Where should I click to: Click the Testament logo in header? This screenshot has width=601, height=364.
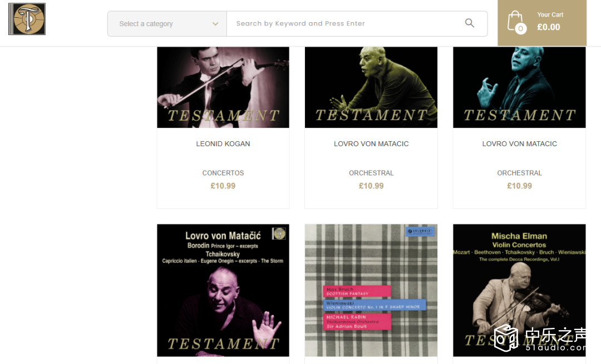click(27, 19)
